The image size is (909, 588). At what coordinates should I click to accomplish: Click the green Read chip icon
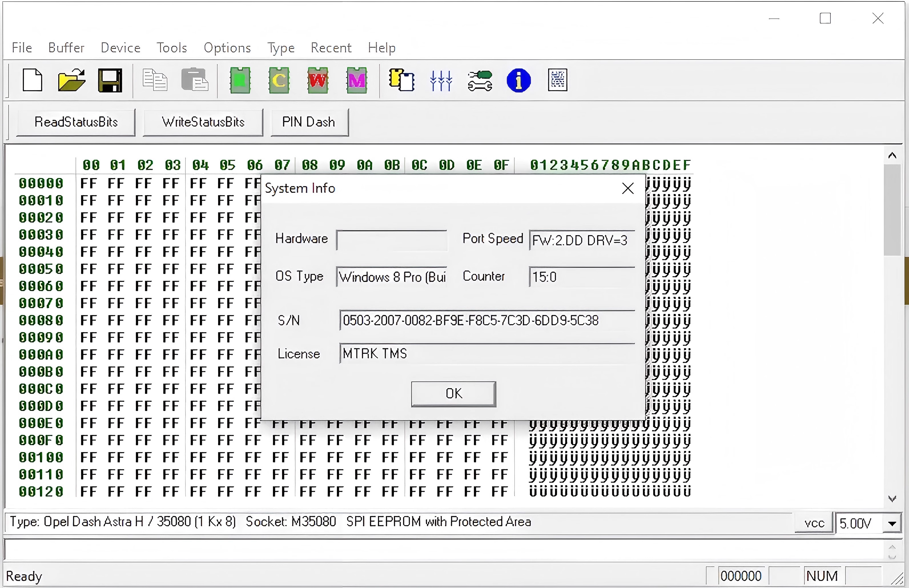click(240, 80)
